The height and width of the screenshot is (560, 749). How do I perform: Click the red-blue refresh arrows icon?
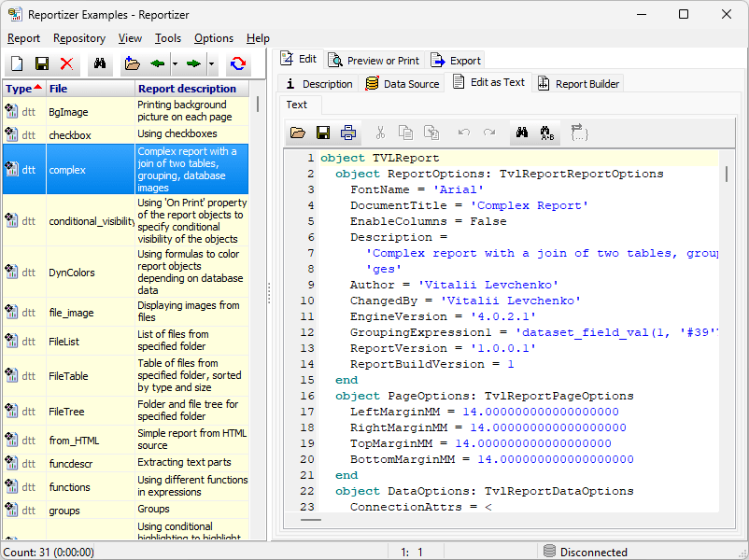point(238,63)
